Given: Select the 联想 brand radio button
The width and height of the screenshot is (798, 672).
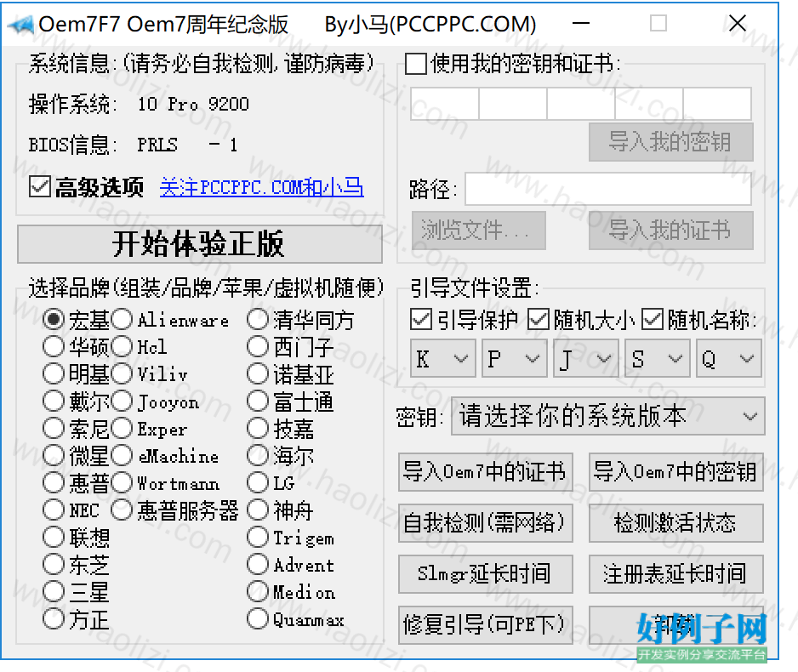Looking at the screenshot, I should pos(54,538).
